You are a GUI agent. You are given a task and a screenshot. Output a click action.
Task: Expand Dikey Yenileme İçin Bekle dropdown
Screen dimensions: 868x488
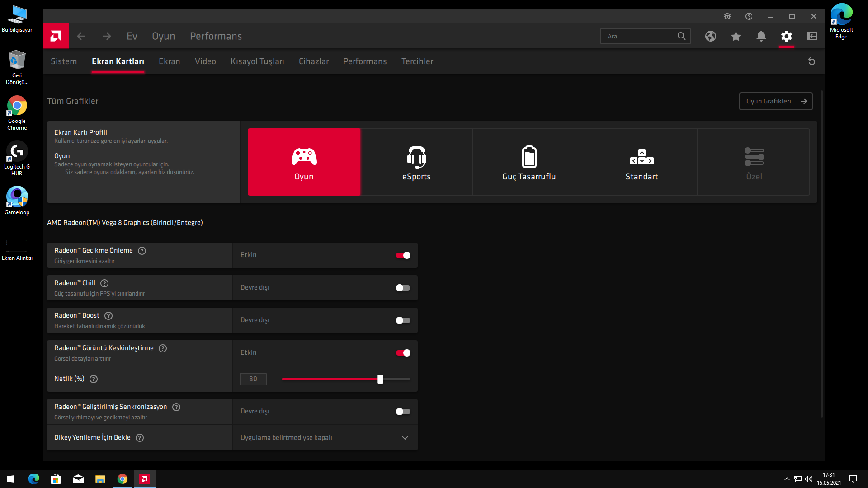405,438
